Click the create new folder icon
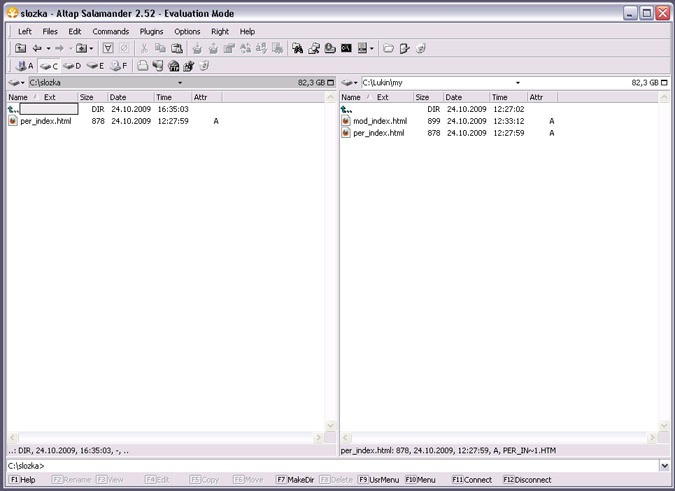The image size is (675, 491). tap(388, 48)
